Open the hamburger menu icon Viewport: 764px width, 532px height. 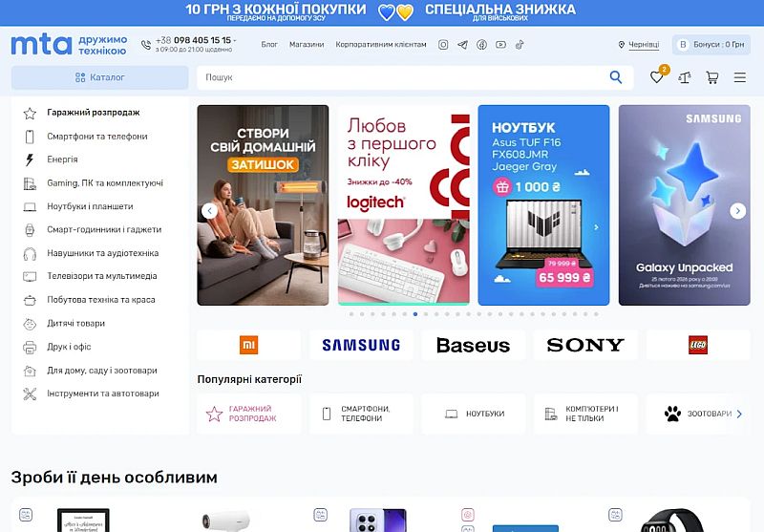[739, 77]
